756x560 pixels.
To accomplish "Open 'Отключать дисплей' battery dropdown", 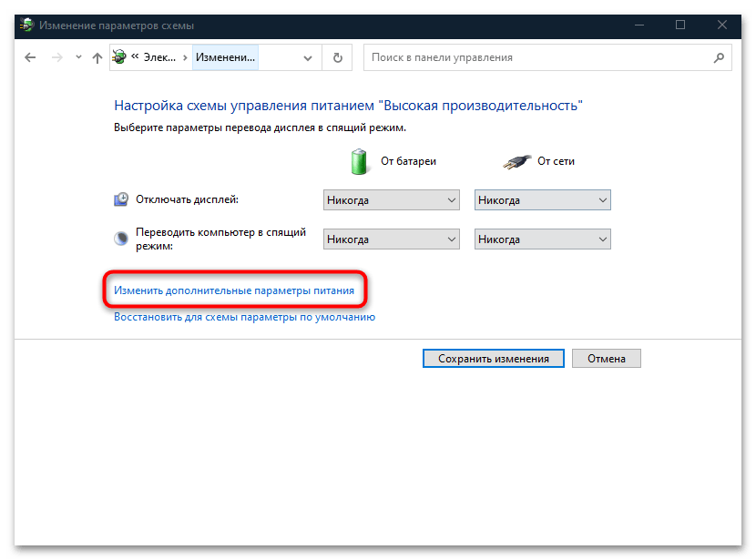I will 392,200.
